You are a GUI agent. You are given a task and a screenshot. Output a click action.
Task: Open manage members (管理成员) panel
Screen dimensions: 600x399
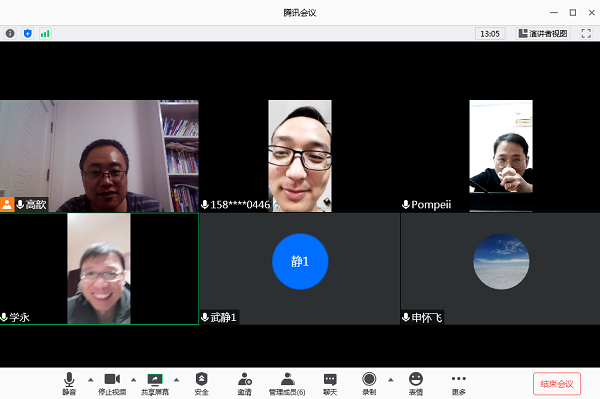[287, 384]
